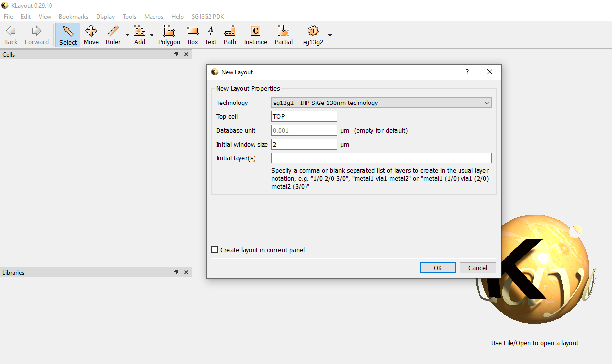This screenshot has height=364, width=612.
Task: Activate the Instance tool
Action: click(x=255, y=35)
